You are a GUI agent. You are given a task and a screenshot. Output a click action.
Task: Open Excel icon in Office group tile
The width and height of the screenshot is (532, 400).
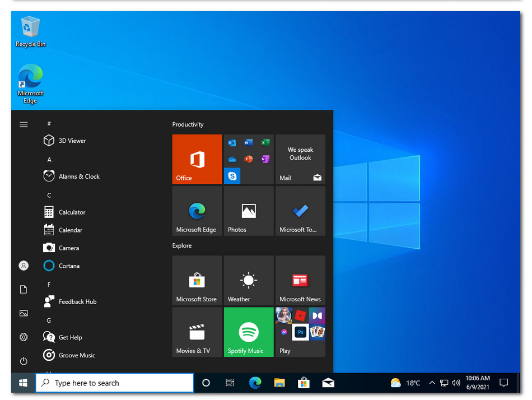tap(265, 143)
